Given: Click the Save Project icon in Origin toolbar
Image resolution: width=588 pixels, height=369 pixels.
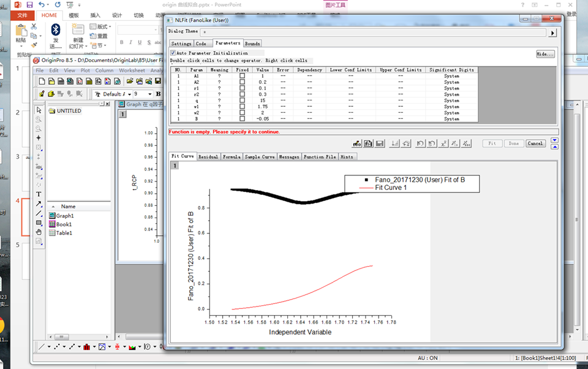Looking at the screenshot, I should [x=158, y=81].
